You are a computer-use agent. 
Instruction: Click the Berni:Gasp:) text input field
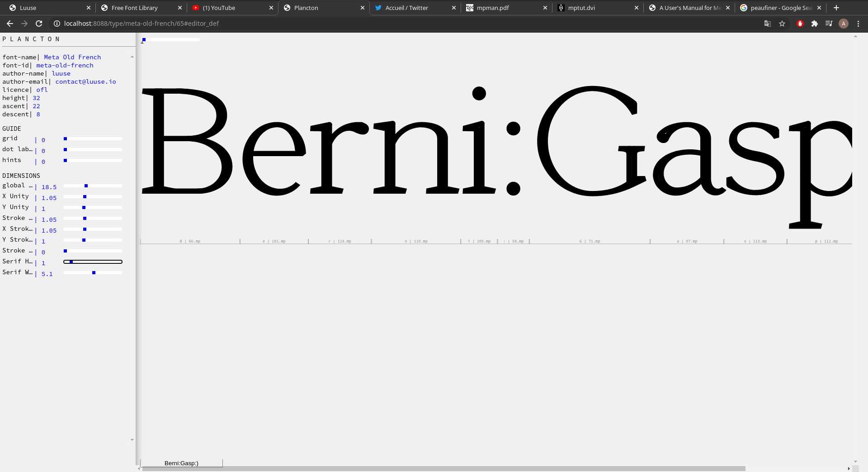coord(181,463)
